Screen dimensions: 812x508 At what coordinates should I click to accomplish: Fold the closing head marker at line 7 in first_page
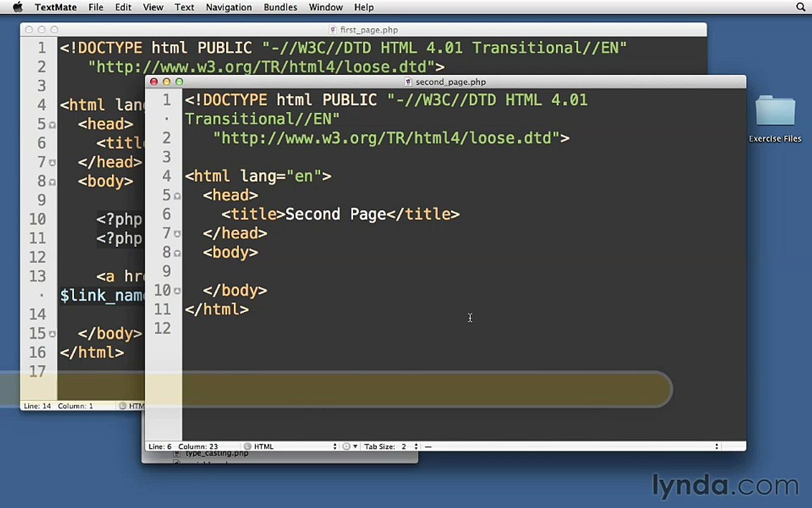pyautogui.click(x=52, y=163)
